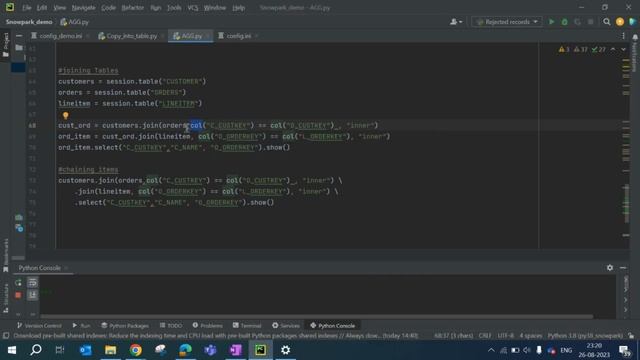Open the editor tabs more options menu
The image size is (640, 360).
click(623, 36)
